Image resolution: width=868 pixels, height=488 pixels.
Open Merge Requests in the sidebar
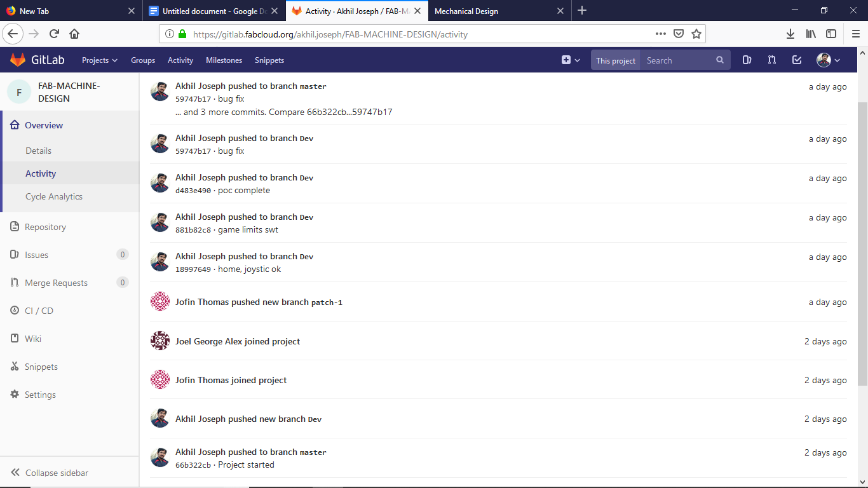click(x=56, y=283)
